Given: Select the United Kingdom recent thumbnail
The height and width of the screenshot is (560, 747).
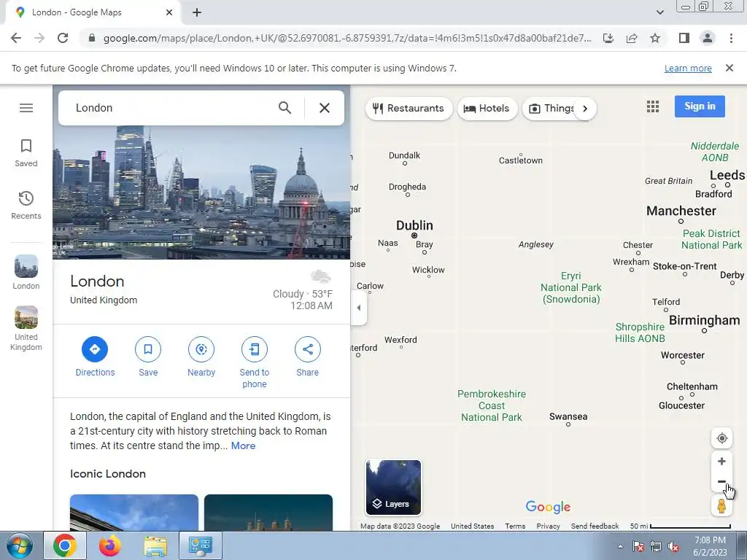Looking at the screenshot, I should [x=26, y=329].
